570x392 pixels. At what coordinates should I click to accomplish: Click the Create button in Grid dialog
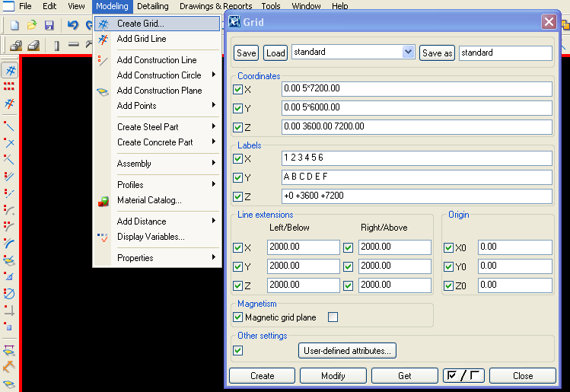point(262,376)
